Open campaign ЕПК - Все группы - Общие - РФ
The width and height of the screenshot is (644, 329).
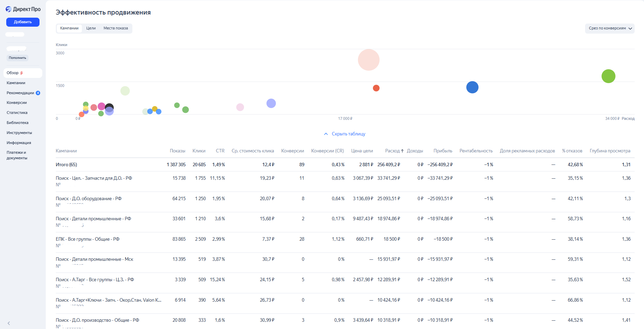click(x=87, y=239)
